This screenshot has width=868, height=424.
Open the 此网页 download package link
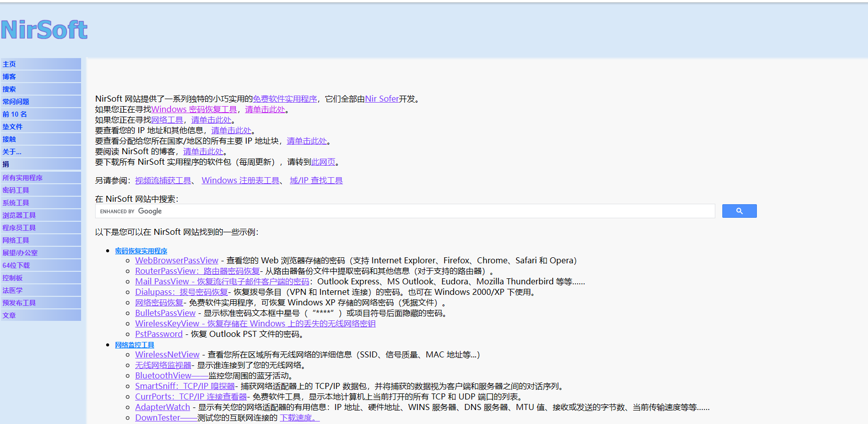click(323, 162)
